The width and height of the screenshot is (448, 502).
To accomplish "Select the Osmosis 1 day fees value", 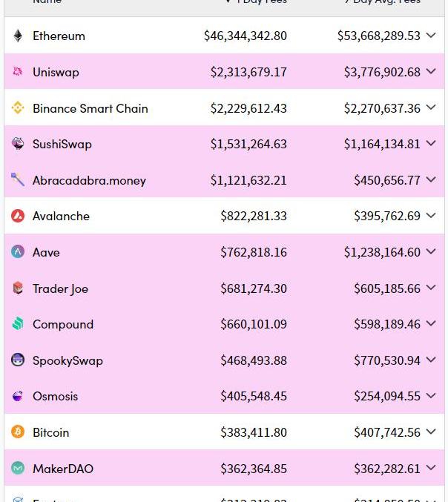I will point(254,396).
